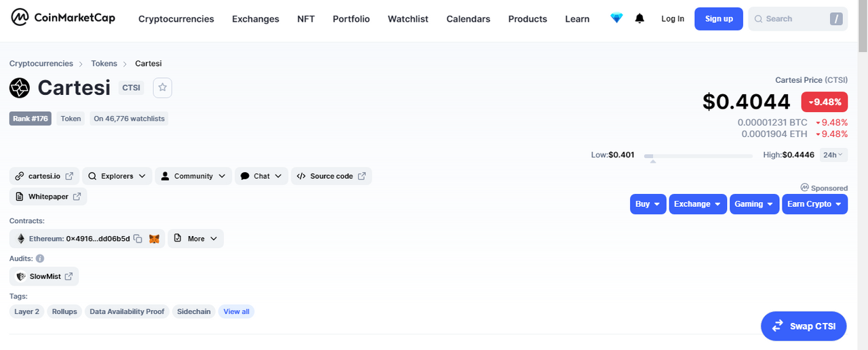Open the Learn menu

(x=577, y=19)
